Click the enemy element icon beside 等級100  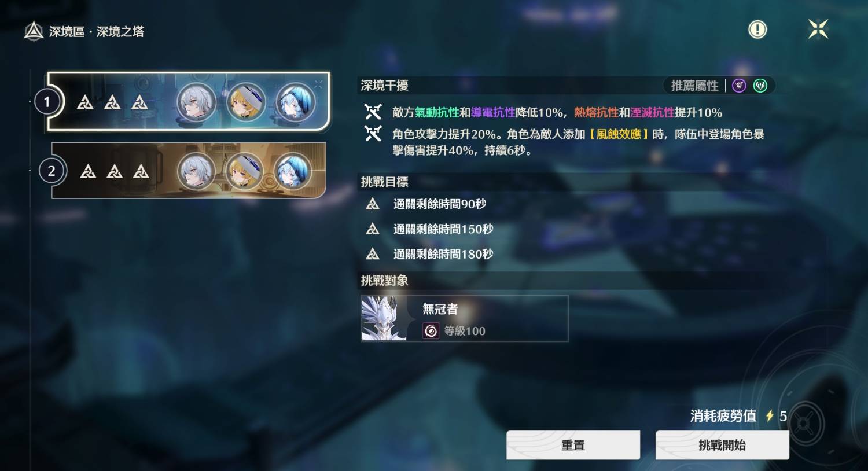(431, 331)
